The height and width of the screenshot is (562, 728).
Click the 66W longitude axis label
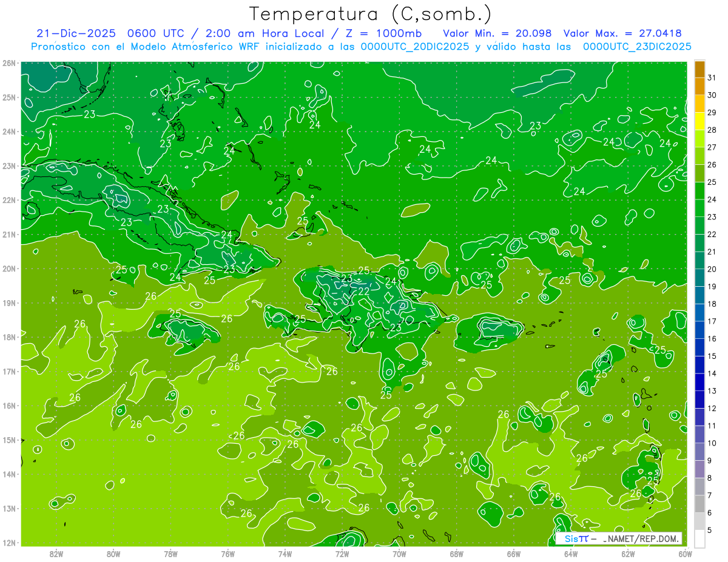pos(513,554)
